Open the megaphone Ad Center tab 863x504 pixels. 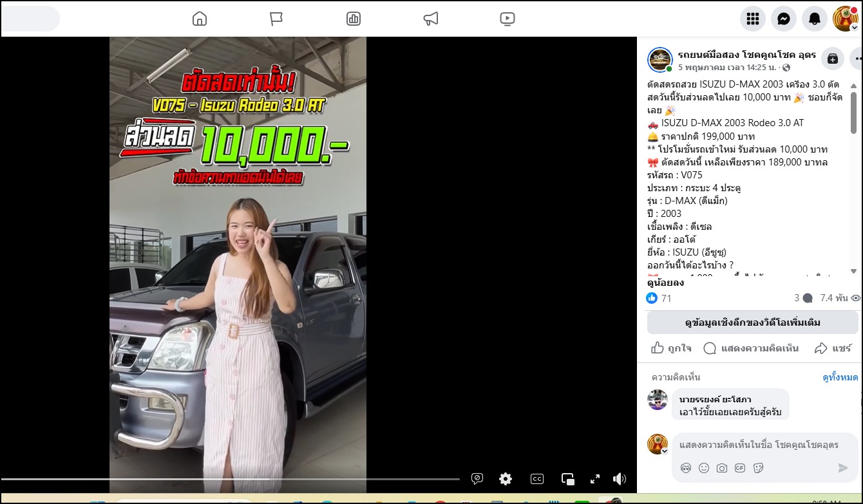point(431,19)
